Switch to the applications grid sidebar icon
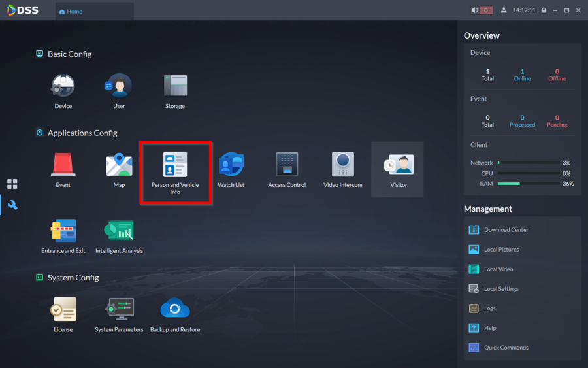 pos(12,184)
